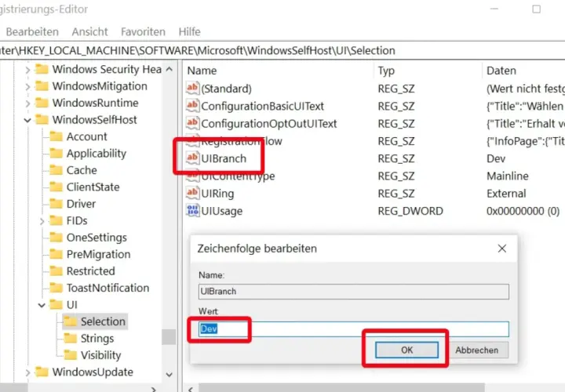This screenshot has height=392, width=565.
Task: Click the (Standard) string value icon
Action: click(192, 88)
